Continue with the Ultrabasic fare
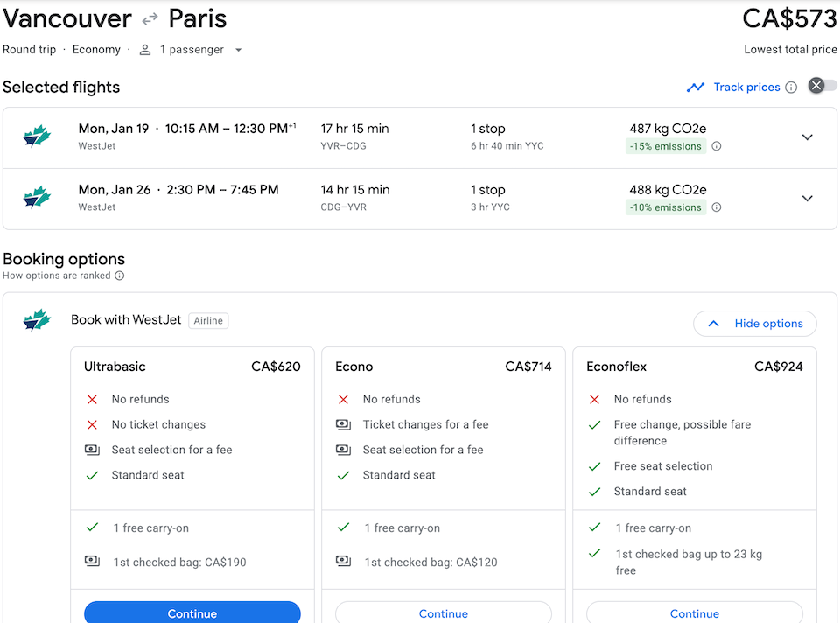Viewport: 840px width, 623px height. coord(192,612)
